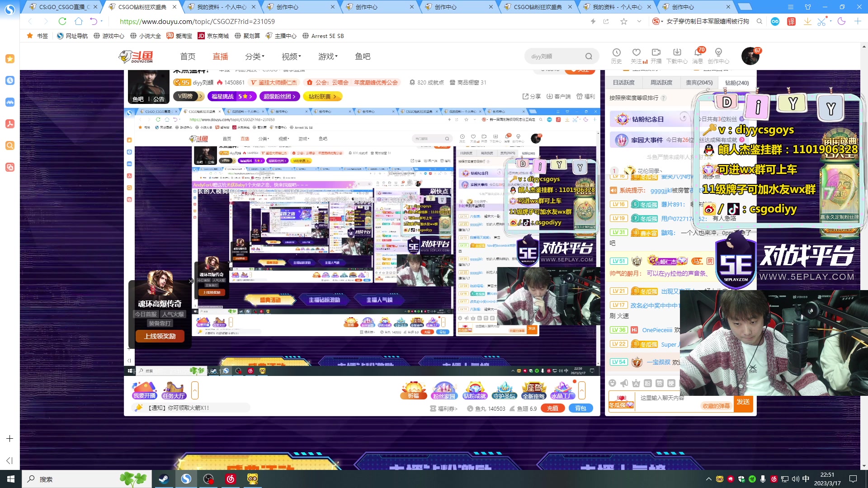
Task: Switch to the 日活跃度 tab
Action: click(x=624, y=83)
